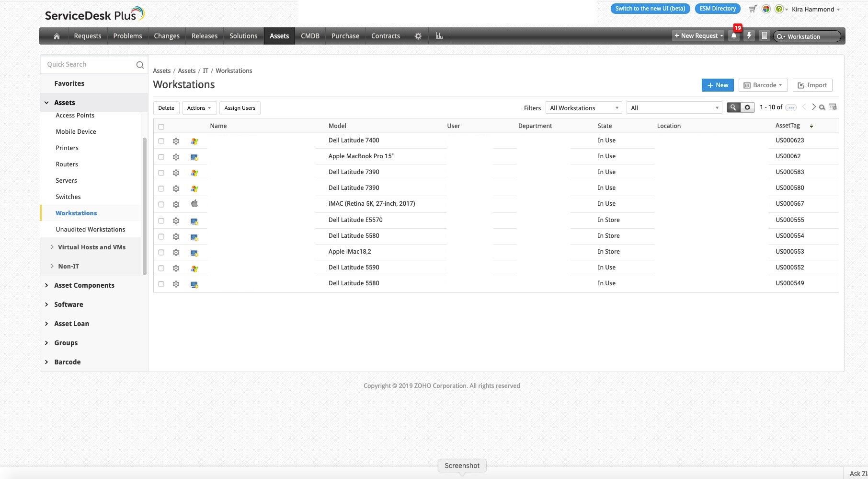Open the ESM Directory button
The image size is (868, 479).
click(x=718, y=9)
